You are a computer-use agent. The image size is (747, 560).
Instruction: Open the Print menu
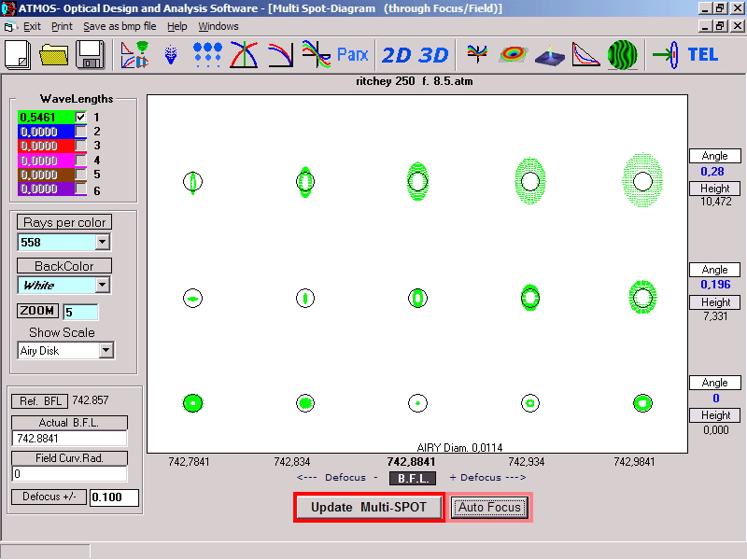[x=62, y=26]
